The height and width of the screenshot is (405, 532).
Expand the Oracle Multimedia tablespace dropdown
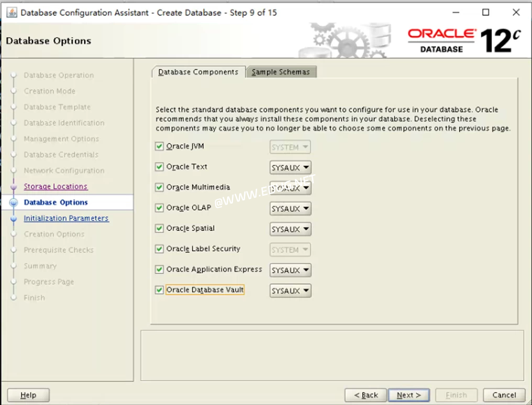(290, 188)
